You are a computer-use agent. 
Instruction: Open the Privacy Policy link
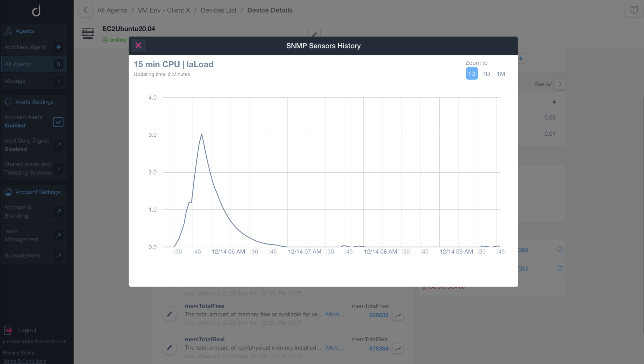point(18,352)
